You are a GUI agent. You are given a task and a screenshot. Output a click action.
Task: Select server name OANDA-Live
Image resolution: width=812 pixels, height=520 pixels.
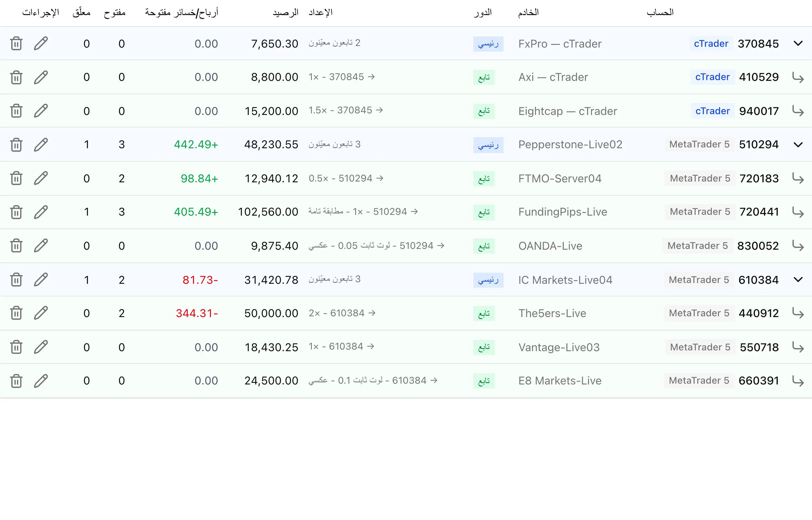click(550, 246)
